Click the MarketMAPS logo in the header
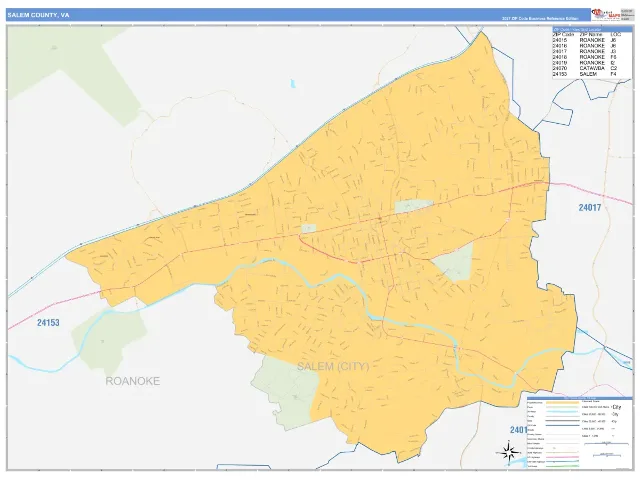 click(605, 14)
